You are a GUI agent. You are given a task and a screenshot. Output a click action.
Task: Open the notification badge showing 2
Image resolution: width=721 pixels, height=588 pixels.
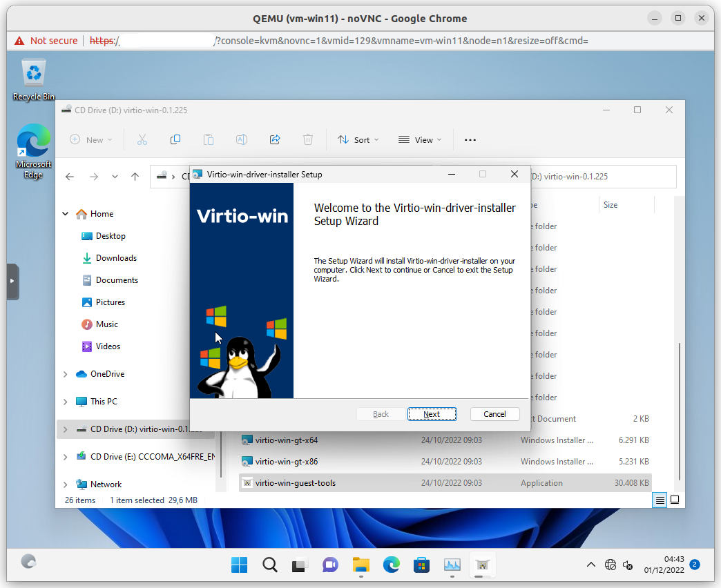pyautogui.click(x=695, y=565)
